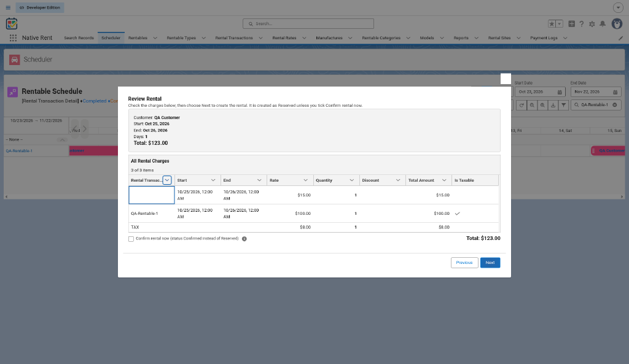The image size is (629, 364).
Task: Open the Rentable Types tab
Action: [181, 38]
